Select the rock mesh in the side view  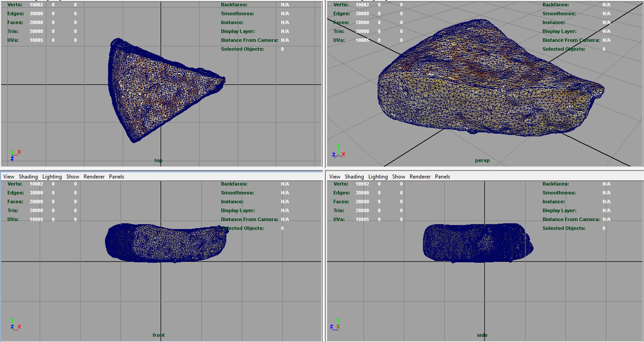click(478, 243)
